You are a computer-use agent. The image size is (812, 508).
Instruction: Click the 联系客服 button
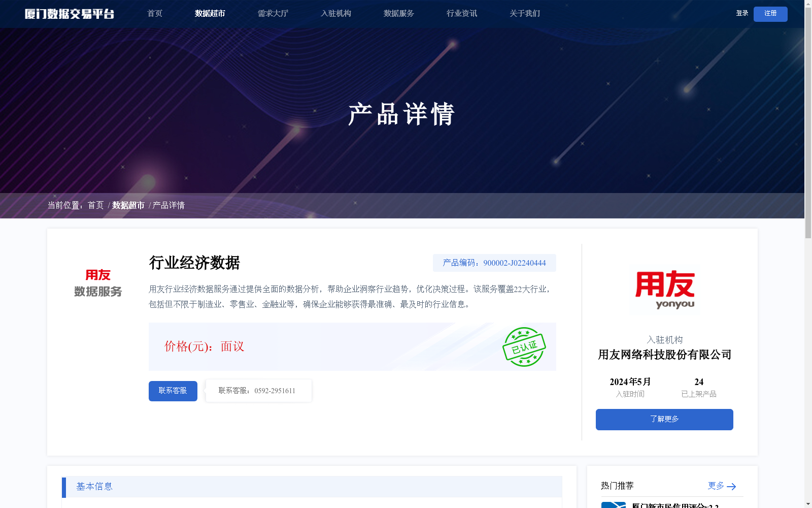click(173, 391)
